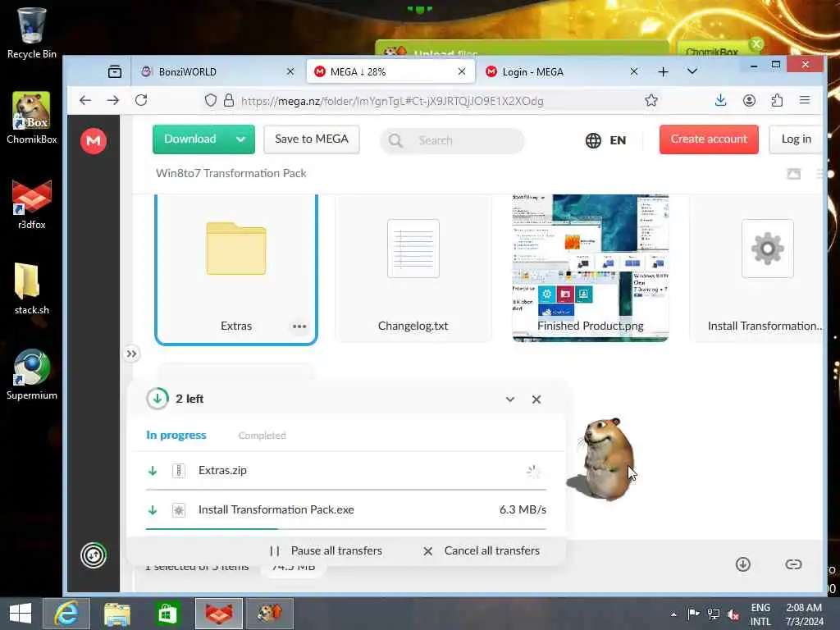Open File Explorer from the taskbar

click(116, 614)
